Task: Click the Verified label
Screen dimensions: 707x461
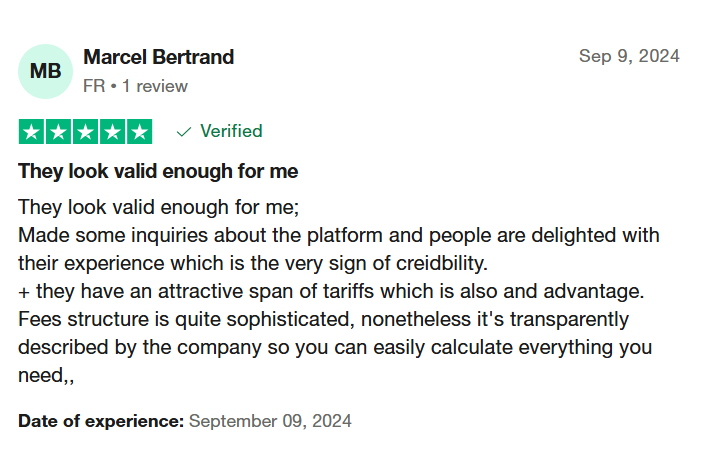Action: tap(231, 131)
